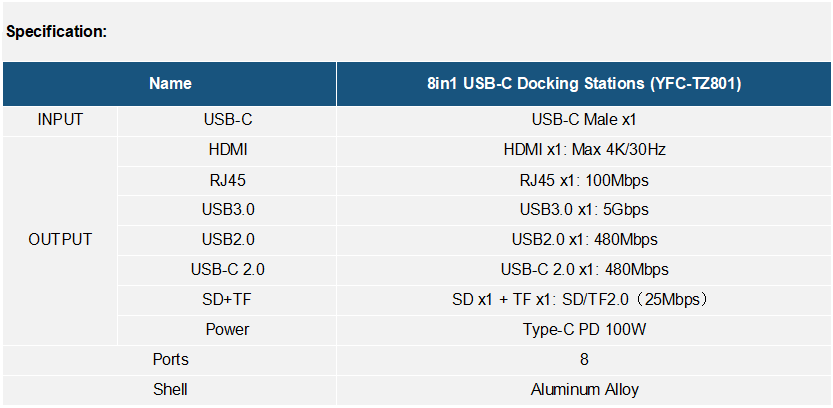Select the USB-C 2.0 name cell
This screenshot has height=408, width=833.
tap(228, 270)
